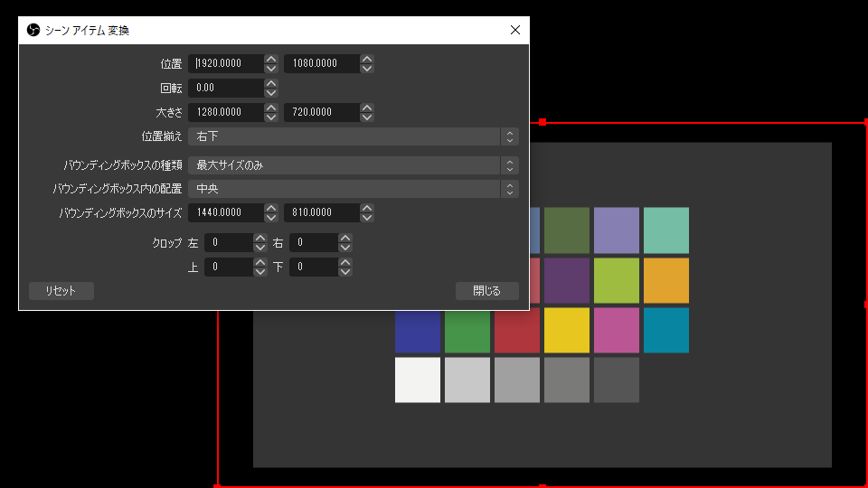Viewport: 868px width, 488px height.
Task: Open the 位置揃え alignment dropdown
Action: pos(353,136)
